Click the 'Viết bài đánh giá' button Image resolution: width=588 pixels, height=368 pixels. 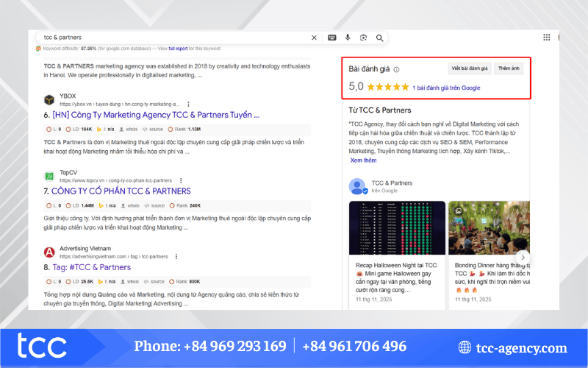[470, 68]
